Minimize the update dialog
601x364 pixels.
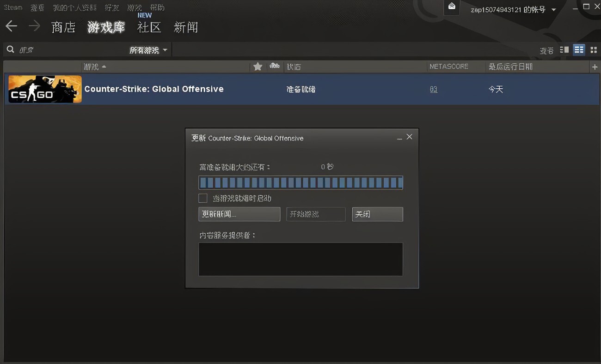pyautogui.click(x=399, y=138)
